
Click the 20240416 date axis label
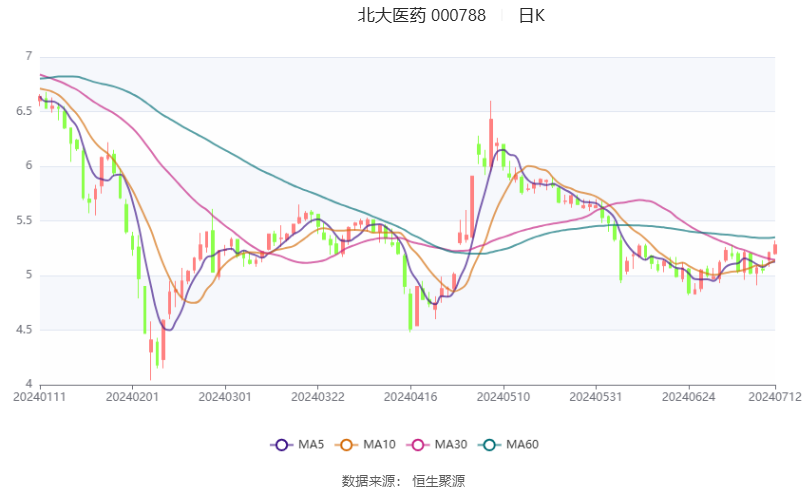click(410, 397)
